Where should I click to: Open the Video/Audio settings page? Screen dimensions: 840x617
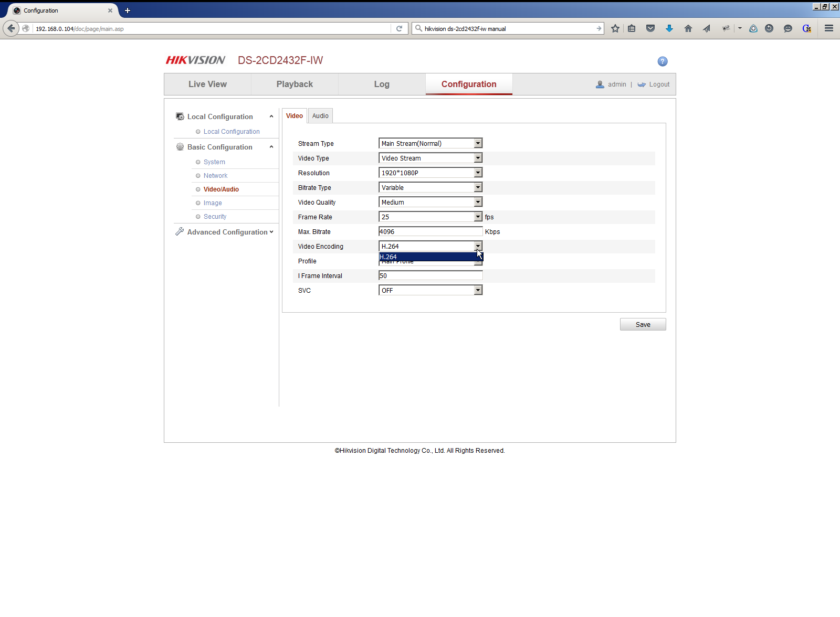point(221,189)
